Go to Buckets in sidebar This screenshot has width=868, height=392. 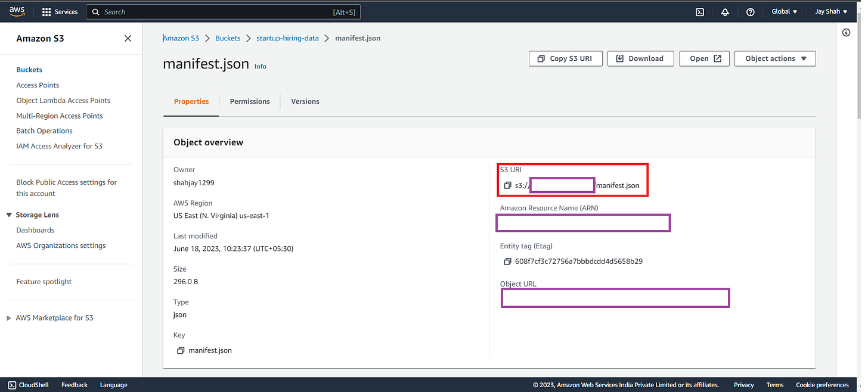[x=29, y=70]
